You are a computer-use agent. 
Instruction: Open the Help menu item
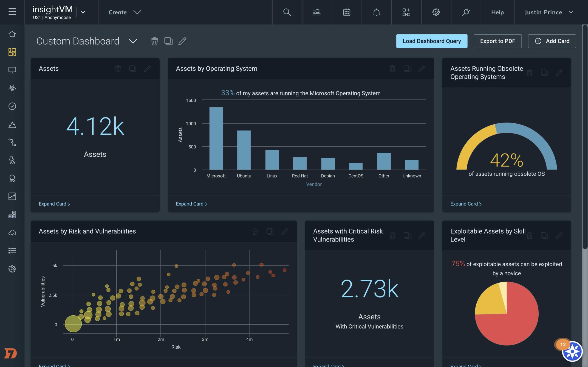497,12
